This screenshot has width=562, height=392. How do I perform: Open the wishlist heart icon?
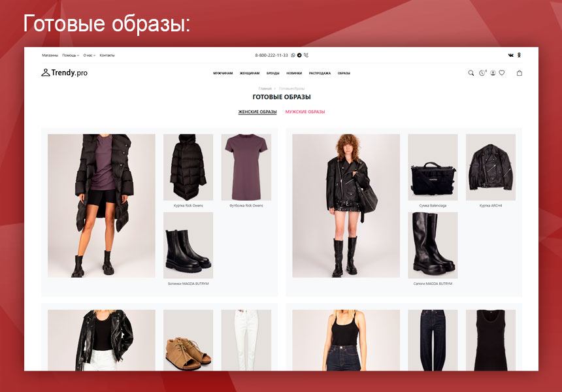pos(501,73)
